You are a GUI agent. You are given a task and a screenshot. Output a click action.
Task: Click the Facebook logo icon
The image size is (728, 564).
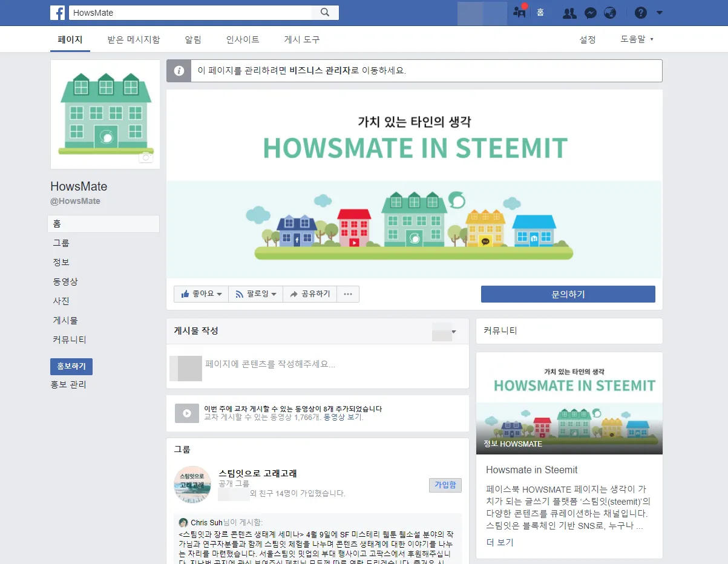tap(57, 13)
